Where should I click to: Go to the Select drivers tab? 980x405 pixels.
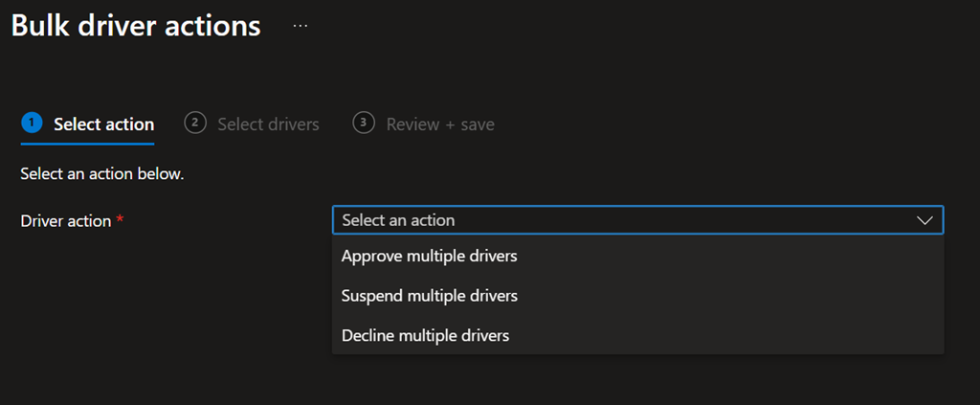(268, 124)
